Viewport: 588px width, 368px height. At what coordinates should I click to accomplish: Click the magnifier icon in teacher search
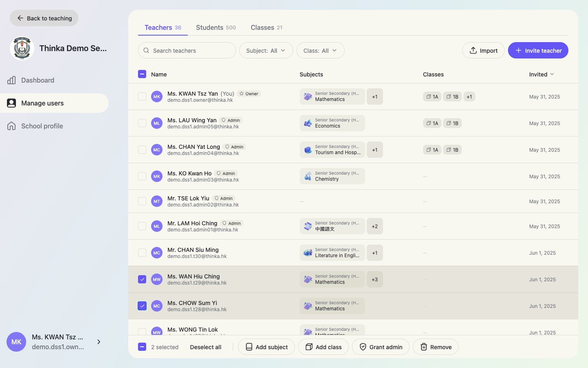point(146,51)
